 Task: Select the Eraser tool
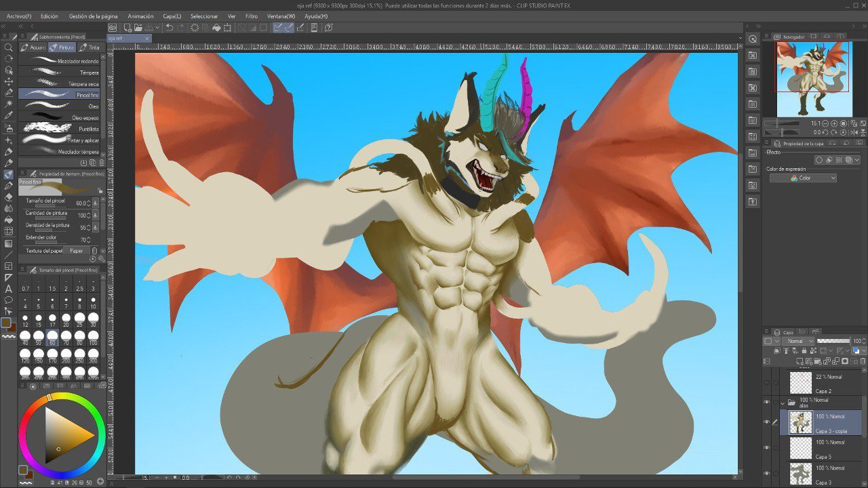click(x=9, y=197)
